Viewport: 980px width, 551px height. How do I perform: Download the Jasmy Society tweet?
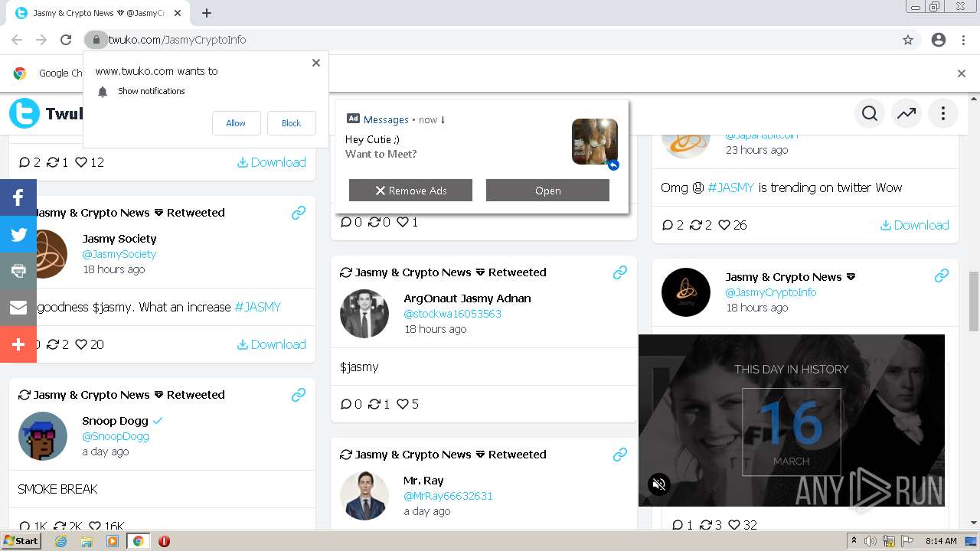point(272,344)
